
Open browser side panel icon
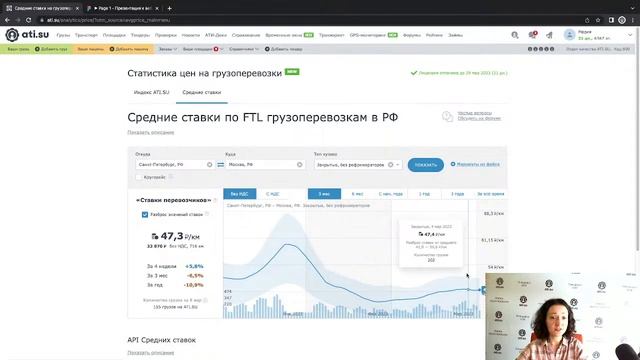click(x=611, y=20)
